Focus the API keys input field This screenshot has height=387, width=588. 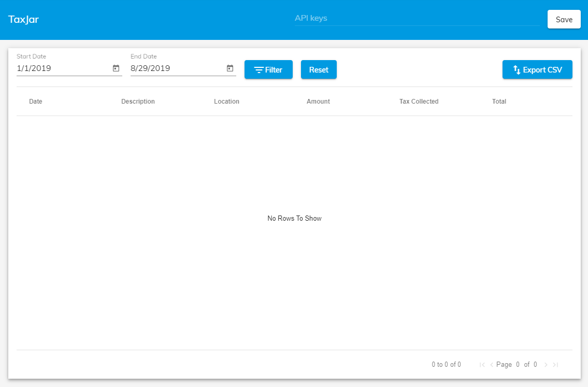click(x=417, y=18)
